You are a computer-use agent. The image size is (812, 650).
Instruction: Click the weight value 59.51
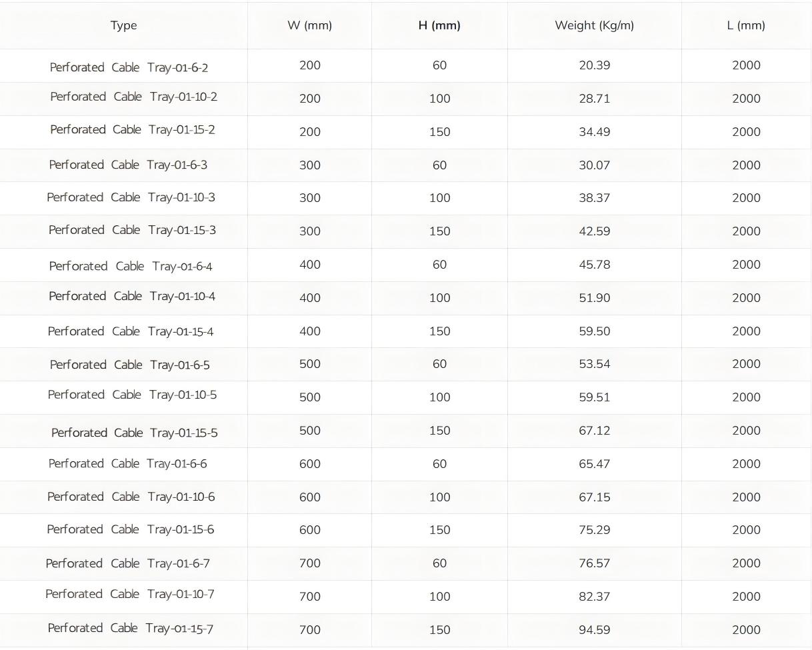coord(594,397)
